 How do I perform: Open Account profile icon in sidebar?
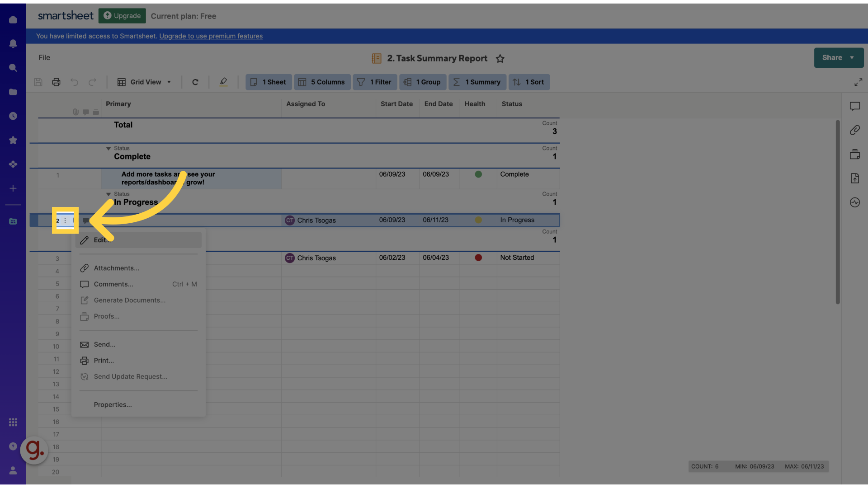pyautogui.click(x=13, y=470)
